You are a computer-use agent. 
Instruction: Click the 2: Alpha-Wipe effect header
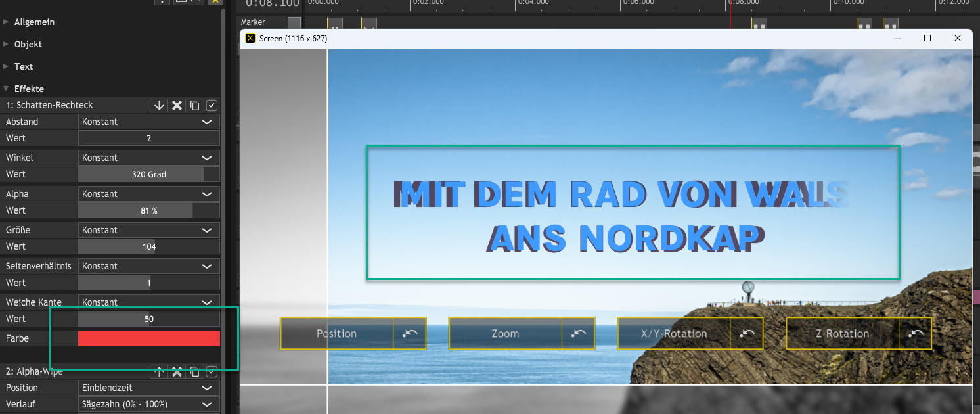coord(35,372)
